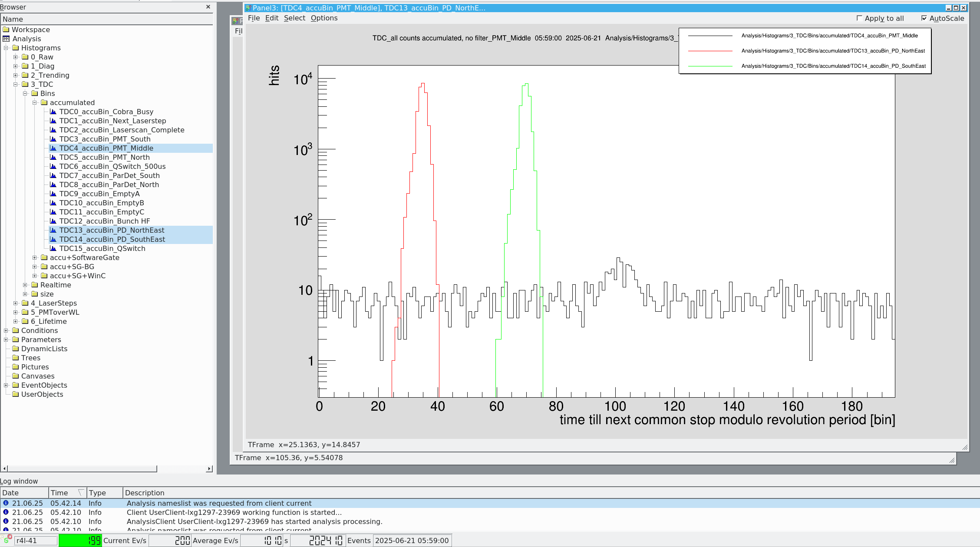Click histogram icon for TDC6_accuBin_QSwitch_500us
This screenshot has width=980, height=547.
point(53,166)
